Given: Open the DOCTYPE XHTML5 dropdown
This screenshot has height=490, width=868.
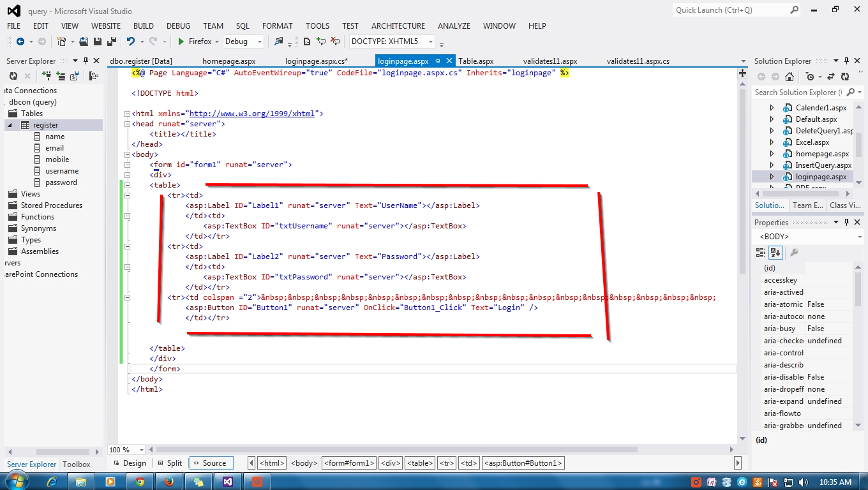Looking at the screenshot, I should pos(430,41).
